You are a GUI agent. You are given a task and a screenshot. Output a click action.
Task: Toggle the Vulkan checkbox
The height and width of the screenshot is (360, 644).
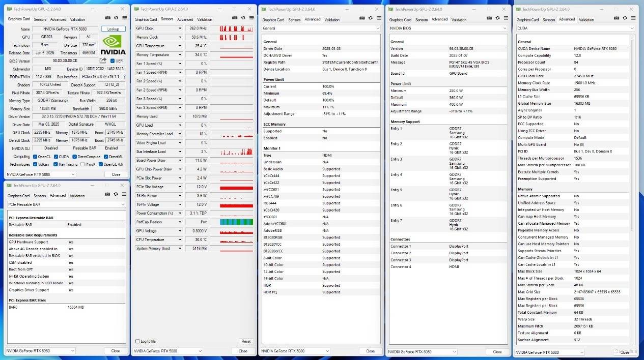35,164
